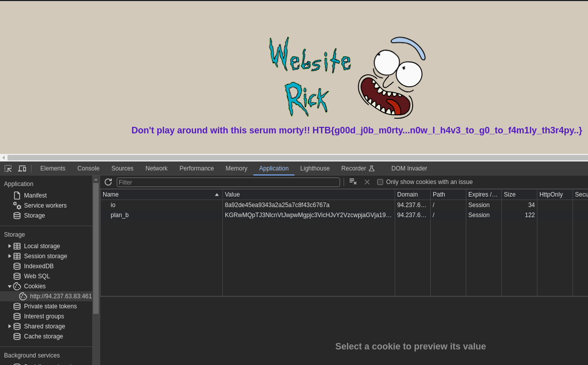The width and height of the screenshot is (588, 365).
Task: Focus the cookie Filter input field
Action: [228, 182]
